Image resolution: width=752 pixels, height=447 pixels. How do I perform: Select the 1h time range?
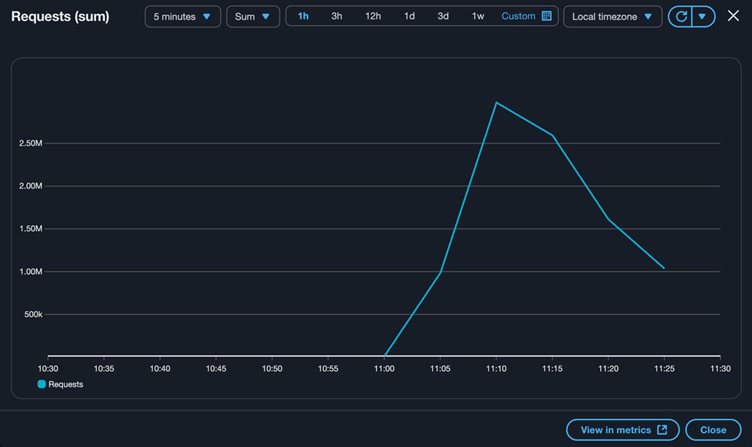pyautogui.click(x=303, y=17)
